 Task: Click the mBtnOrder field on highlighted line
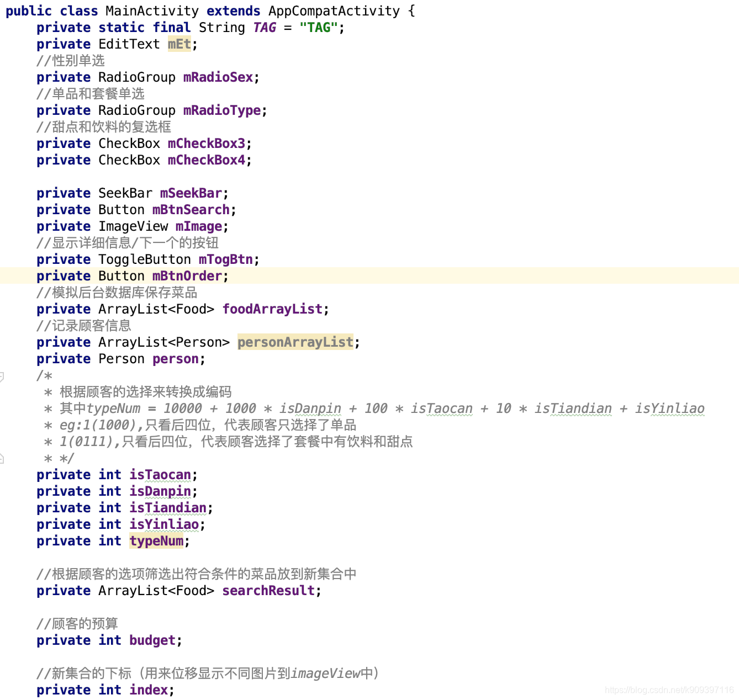coord(187,276)
